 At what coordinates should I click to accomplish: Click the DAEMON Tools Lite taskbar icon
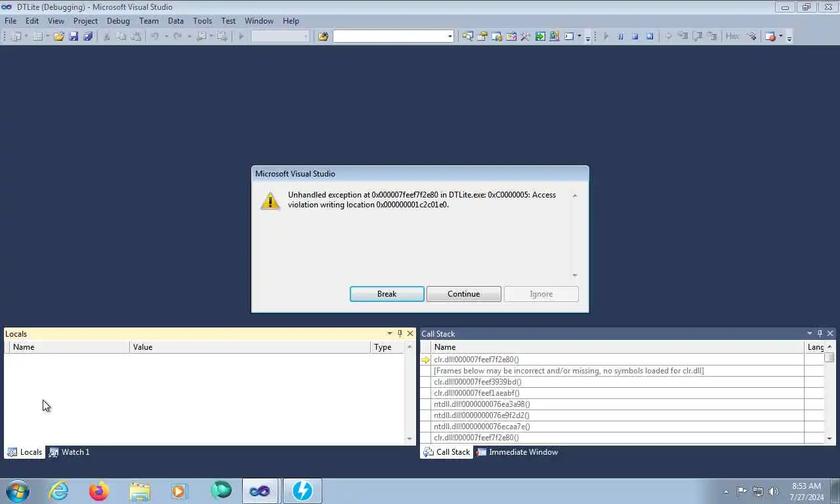coord(303,491)
